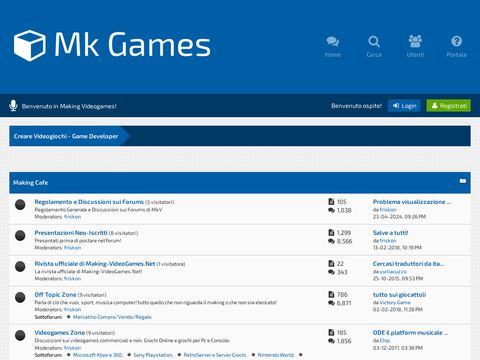This screenshot has width=480, height=360.
Task: Click status icon for Off Topic Zone
Action: (20, 297)
